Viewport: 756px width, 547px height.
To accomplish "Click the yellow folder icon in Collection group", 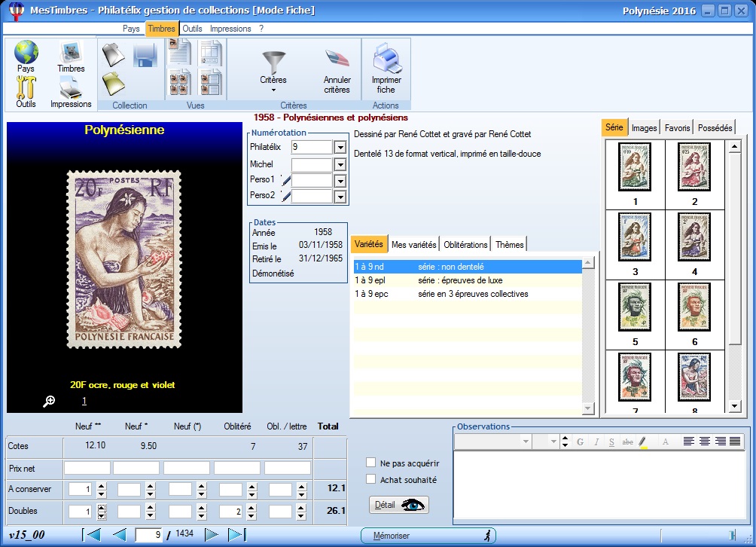I will [x=114, y=84].
